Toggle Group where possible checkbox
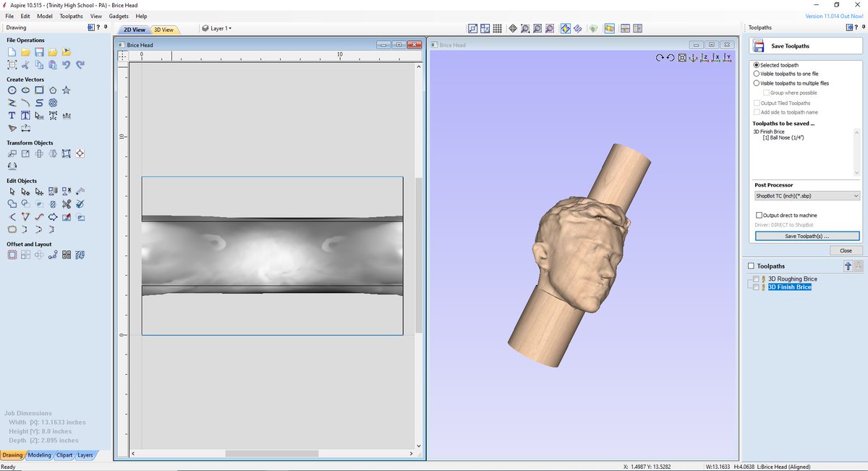868x471 pixels. click(x=766, y=93)
